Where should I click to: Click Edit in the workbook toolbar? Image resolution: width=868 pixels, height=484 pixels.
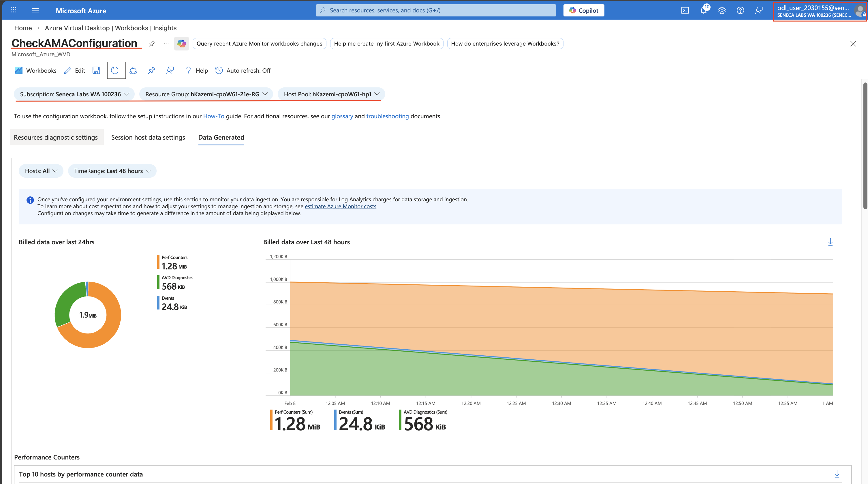(74, 70)
